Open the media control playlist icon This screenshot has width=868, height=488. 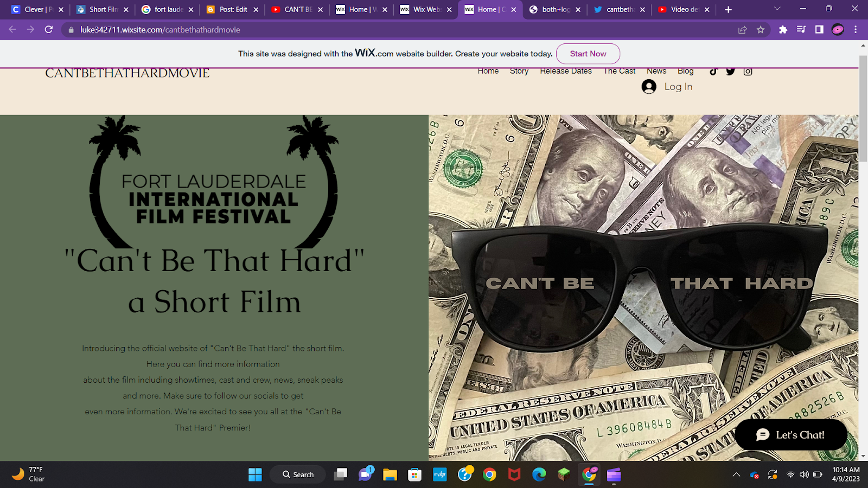[801, 30]
